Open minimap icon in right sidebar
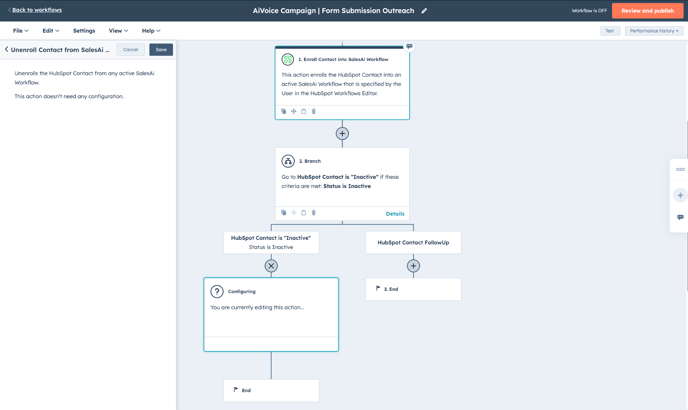This screenshot has width=688, height=410. [680, 169]
